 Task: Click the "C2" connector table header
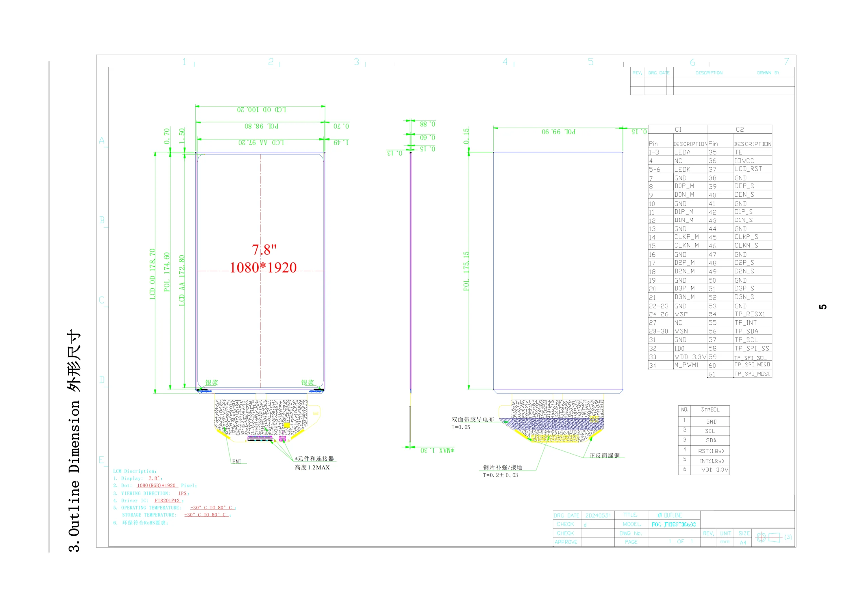point(740,129)
